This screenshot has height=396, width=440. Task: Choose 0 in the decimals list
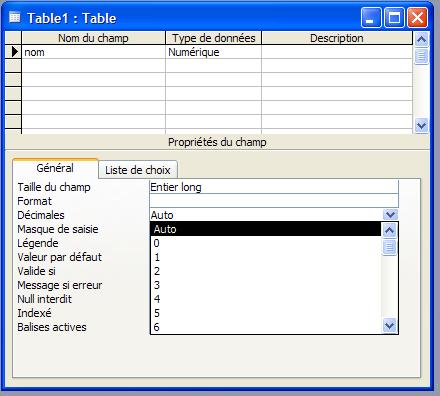266,243
